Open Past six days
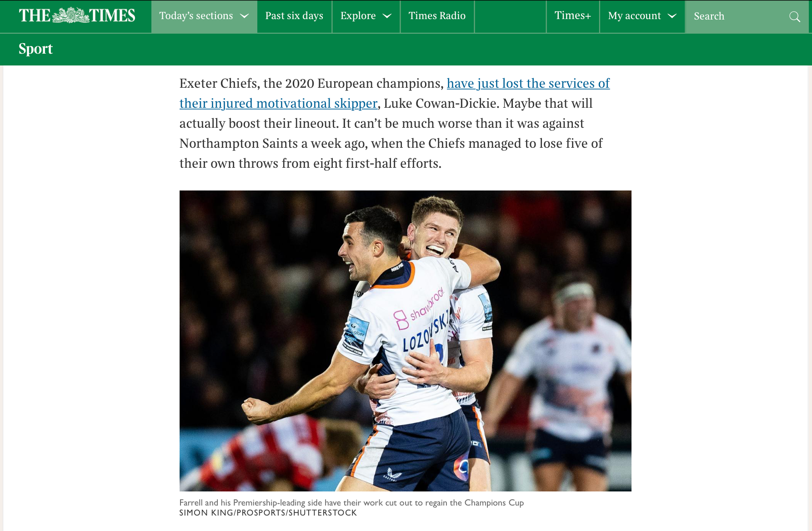This screenshot has height=531, width=812. pos(294,16)
